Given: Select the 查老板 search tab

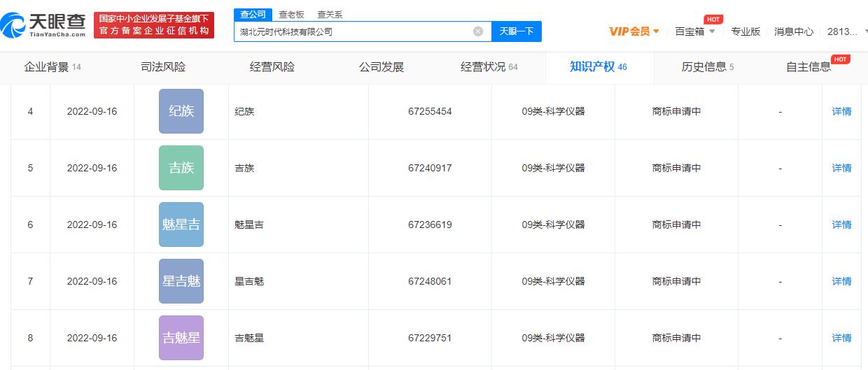Looking at the screenshot, I should pyautogui.click(x=291, y=14).
